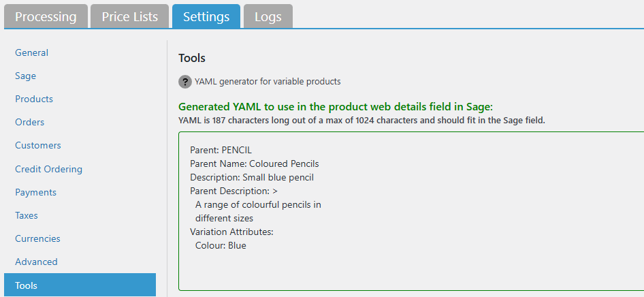Open the Payments settings section
Viewport: 644px width, 297px height.
pyautogui.click(x=36, y=192)
